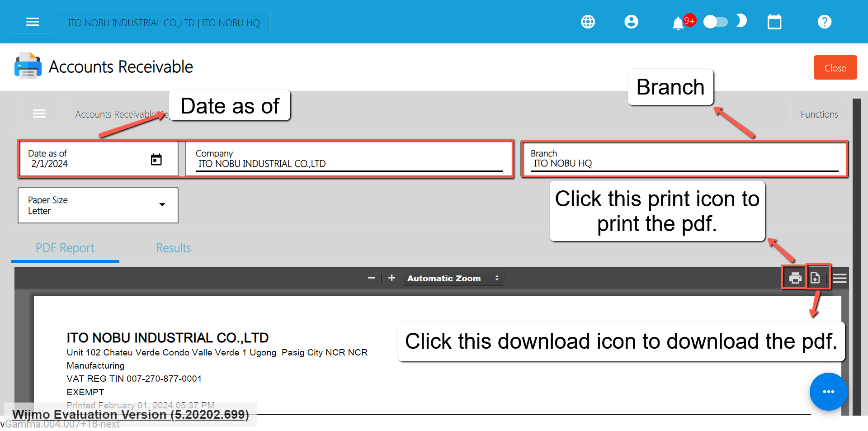The image size is (868, 431).
Task: Switch to the Results tab
Action: point(174,248)
